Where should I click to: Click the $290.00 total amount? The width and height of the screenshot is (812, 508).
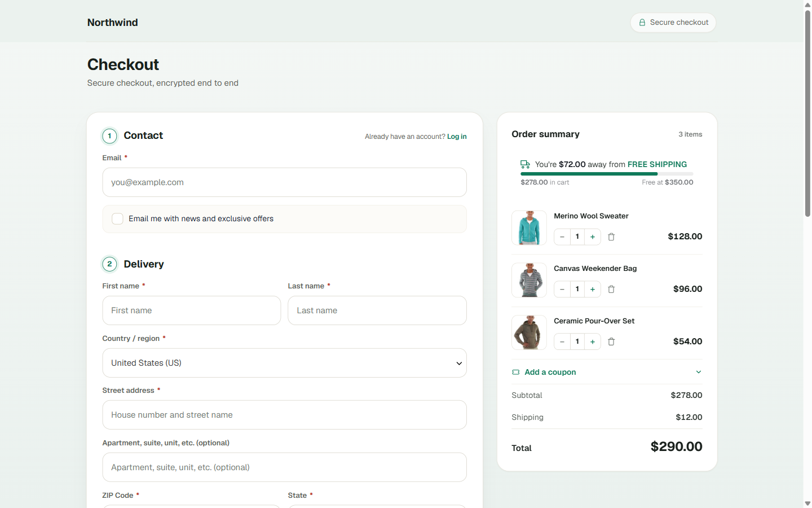[677, 446]
